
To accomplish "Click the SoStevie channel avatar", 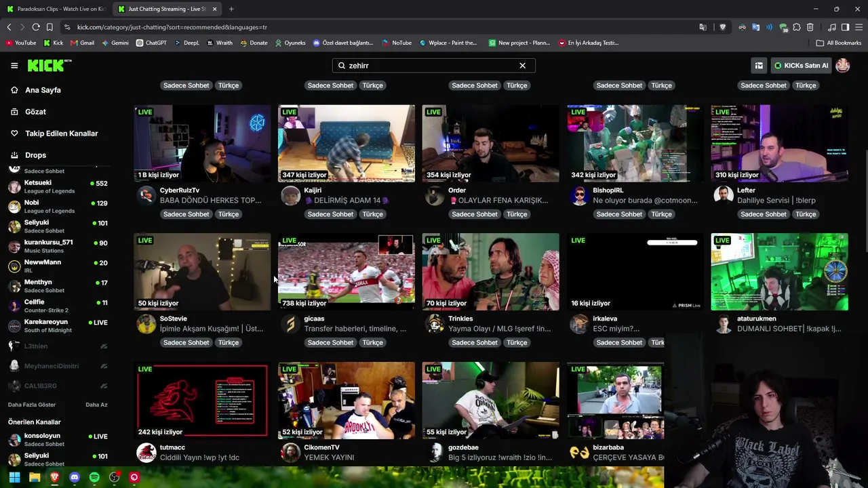I will click(x=146, y=324).
